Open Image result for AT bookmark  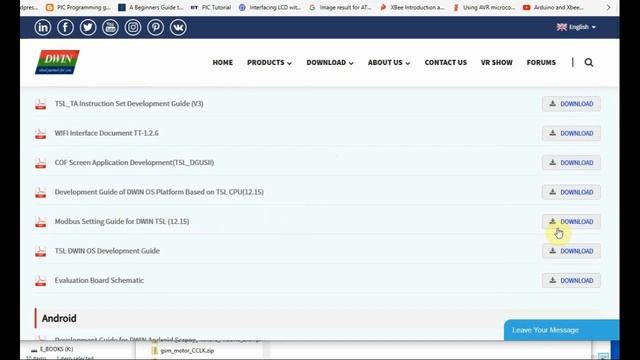click(x=340, y=7)
